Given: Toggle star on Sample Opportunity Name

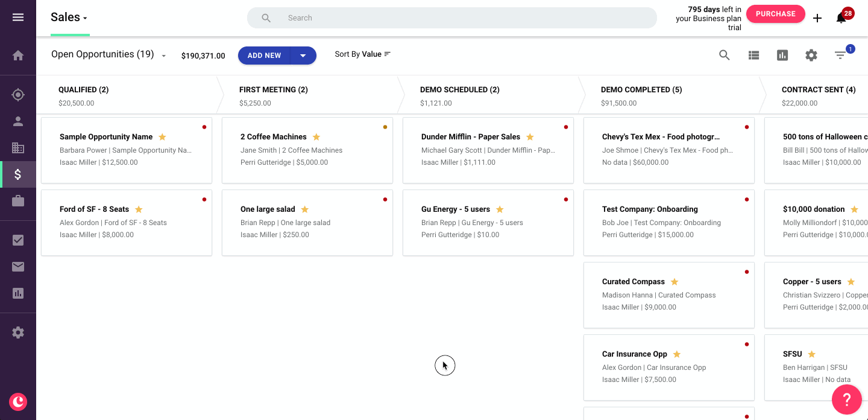Looking at the screenshot, I should [x=162, y=137].
